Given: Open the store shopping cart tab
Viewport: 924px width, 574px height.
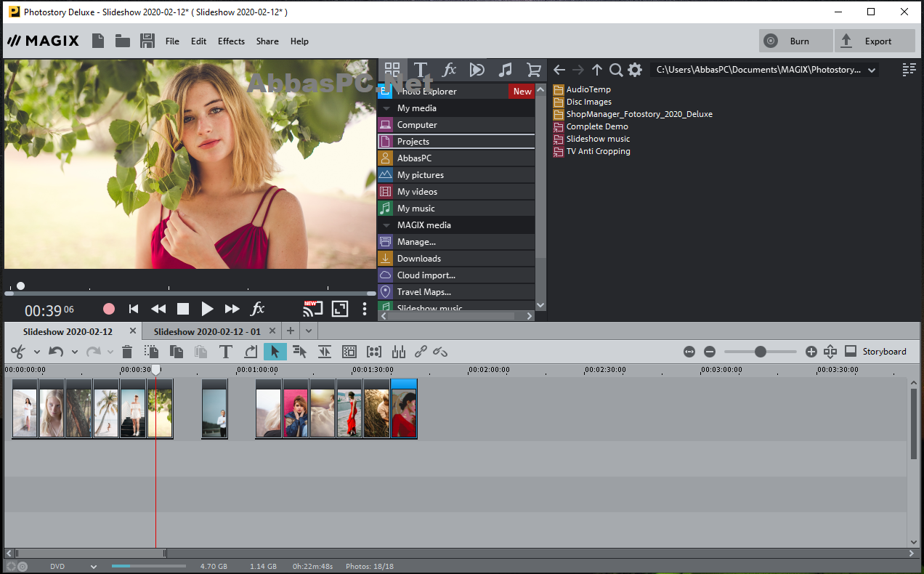Looking at the screenshot, I should pos(534,70).
